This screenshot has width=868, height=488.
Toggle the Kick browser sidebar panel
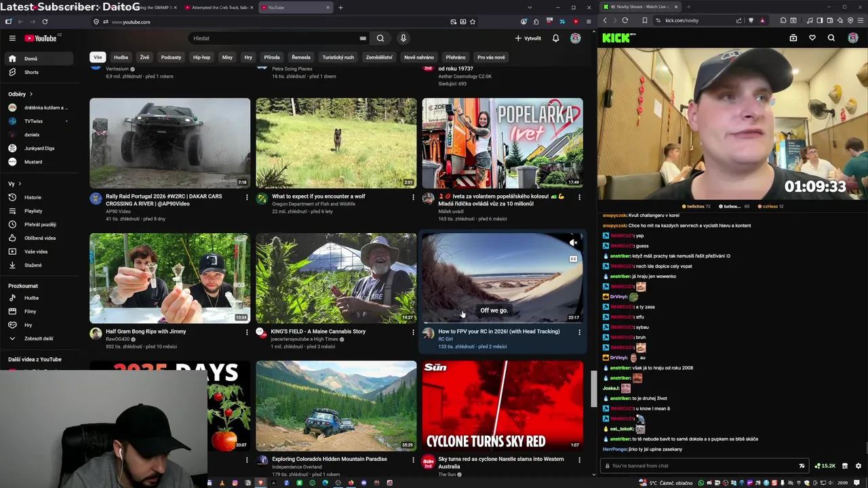820,20
